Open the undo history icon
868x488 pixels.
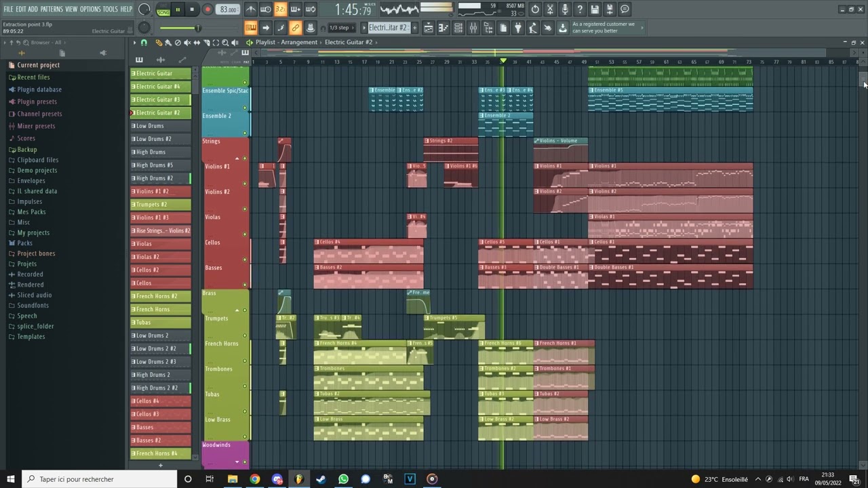[535, 9]
